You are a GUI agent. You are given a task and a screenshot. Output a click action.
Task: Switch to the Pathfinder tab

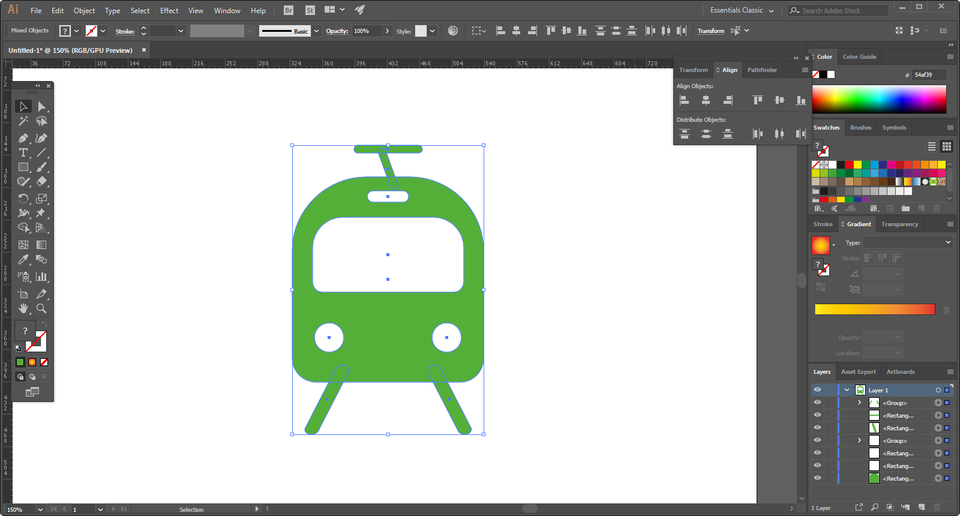pyautogui.click(x=762, y=70)
